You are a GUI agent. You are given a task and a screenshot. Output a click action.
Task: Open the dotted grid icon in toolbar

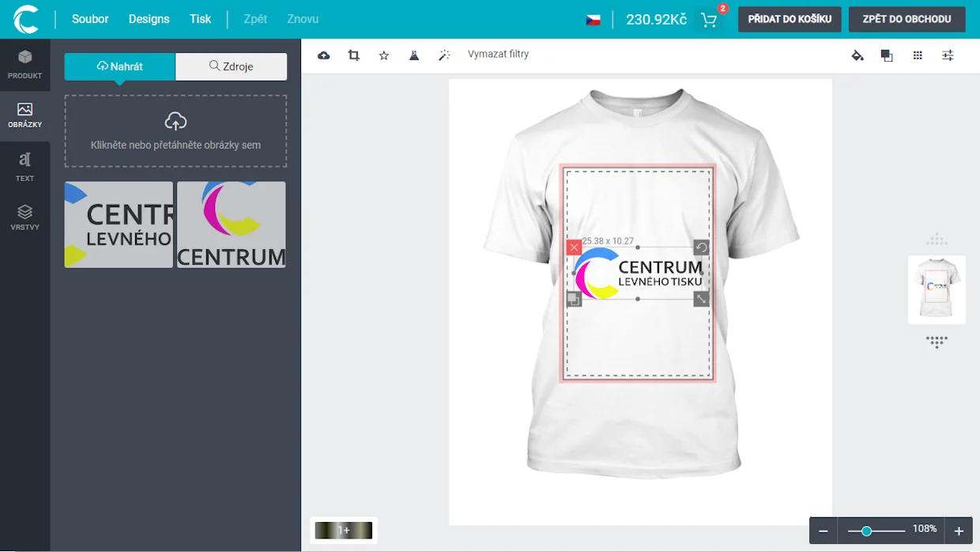[918, 55]
